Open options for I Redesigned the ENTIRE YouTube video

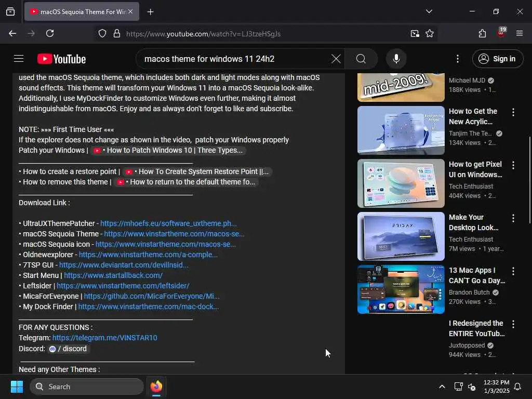[x=513, y=324]
